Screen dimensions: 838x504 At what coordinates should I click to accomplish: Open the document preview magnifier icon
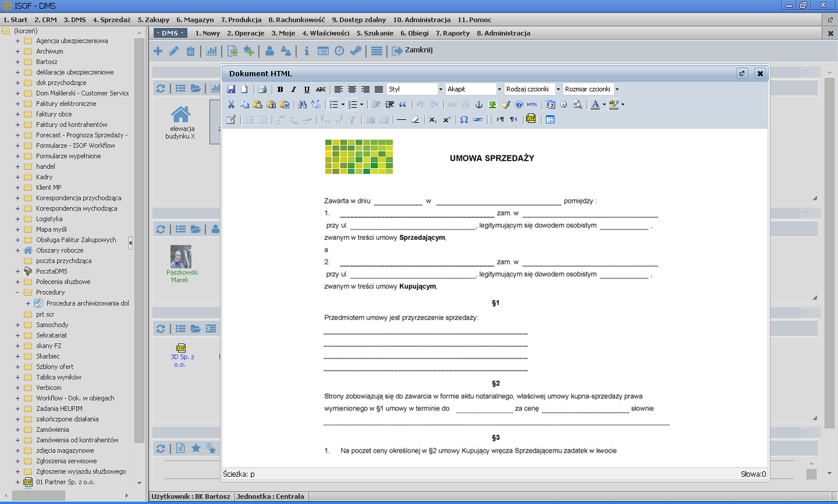(x=577, y=104)
